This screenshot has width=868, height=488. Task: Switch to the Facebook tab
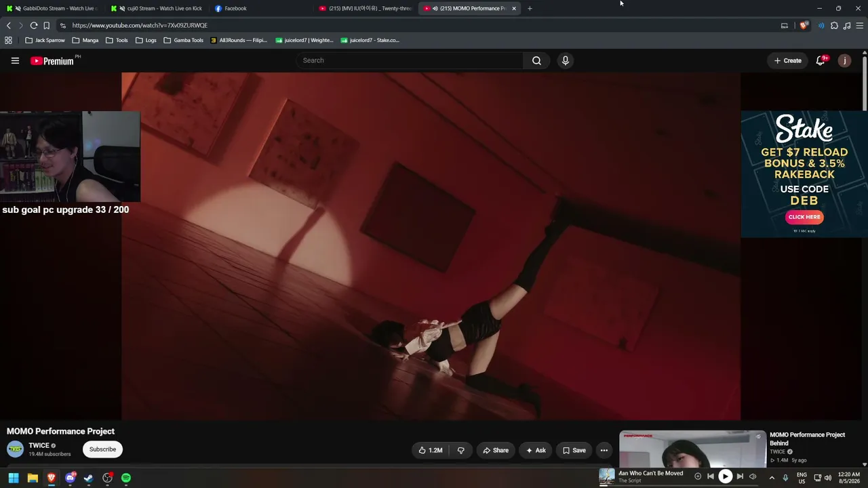[262, 8]
